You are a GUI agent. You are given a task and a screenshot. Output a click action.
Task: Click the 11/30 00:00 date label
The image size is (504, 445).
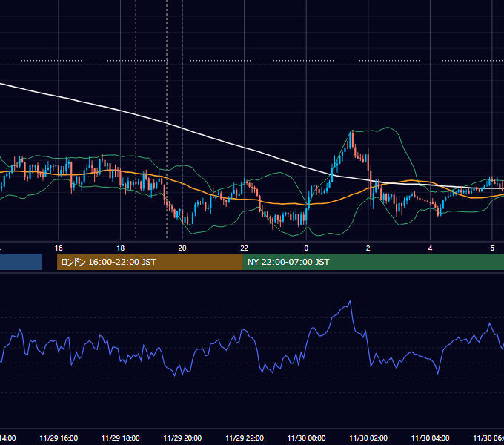pyautogui.click(x=306, y=438)
